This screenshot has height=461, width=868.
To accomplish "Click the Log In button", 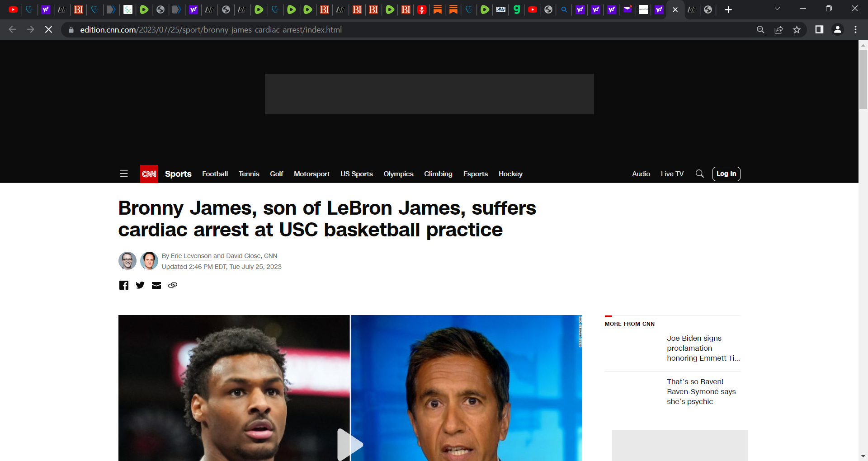I will pos(726,174).
